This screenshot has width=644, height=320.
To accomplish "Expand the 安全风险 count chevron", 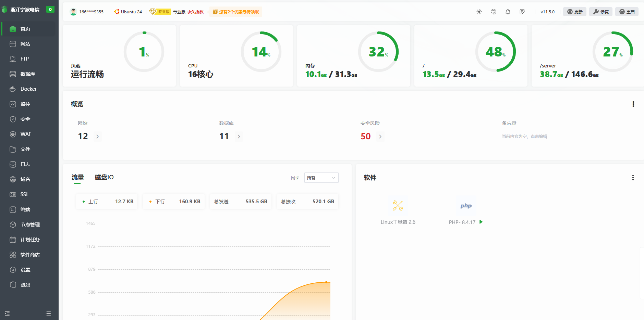I will 380,137.
